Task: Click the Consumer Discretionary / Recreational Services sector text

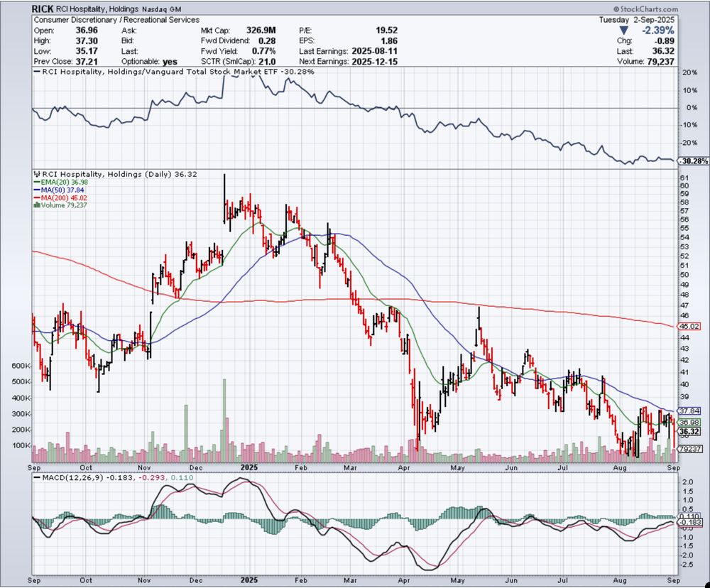Action: 116,20
